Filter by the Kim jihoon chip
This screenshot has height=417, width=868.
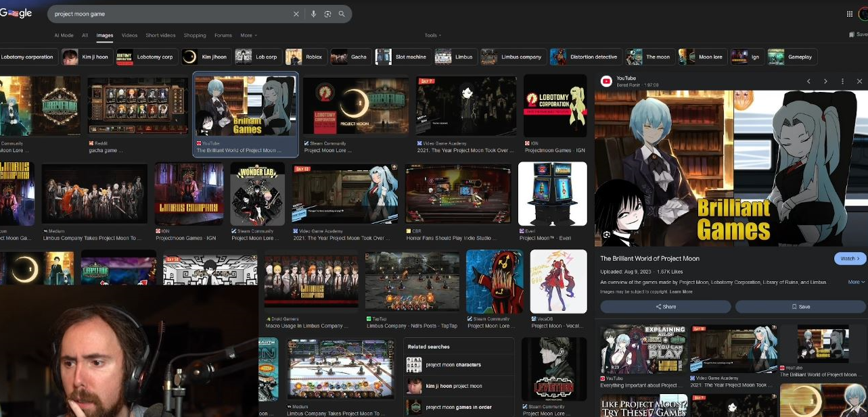click(206, 57)
